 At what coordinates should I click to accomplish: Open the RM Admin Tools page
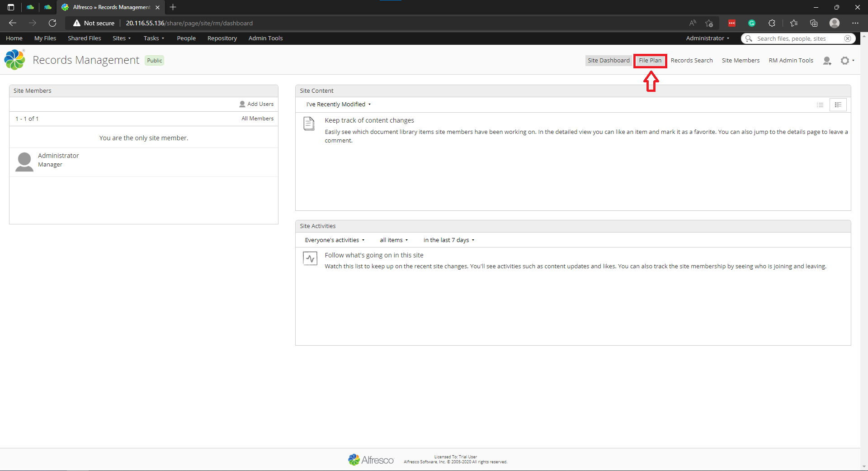[x=791, y=61]
